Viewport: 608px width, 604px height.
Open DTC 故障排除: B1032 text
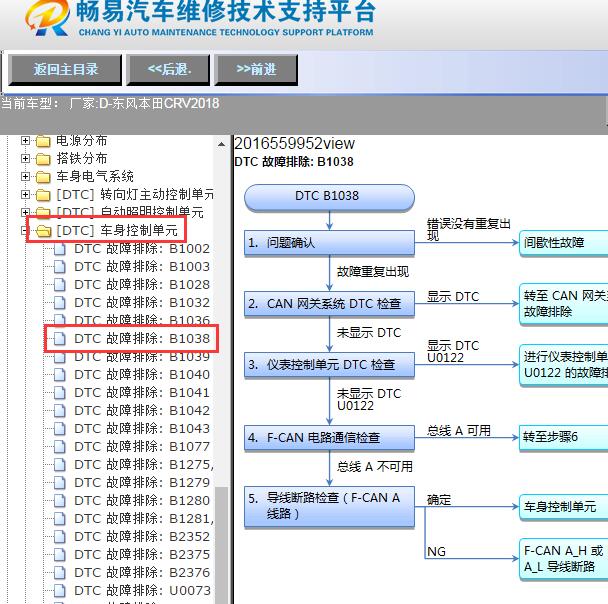point(142,302)
